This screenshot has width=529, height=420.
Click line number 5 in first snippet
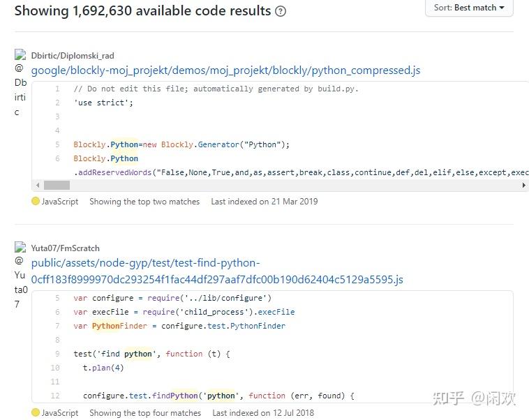coord(57,144)
